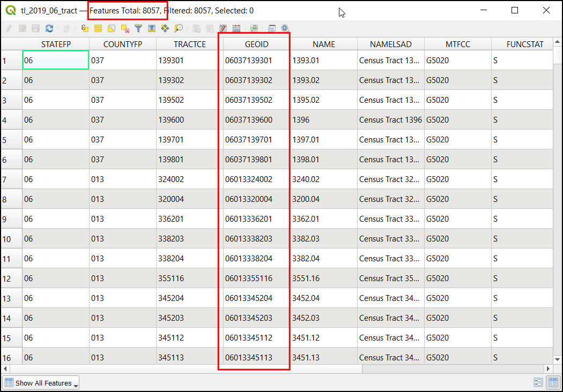This screenshot has height=392, width=563.
Task: Zoom map to selected rows
Action: point(179,29)
